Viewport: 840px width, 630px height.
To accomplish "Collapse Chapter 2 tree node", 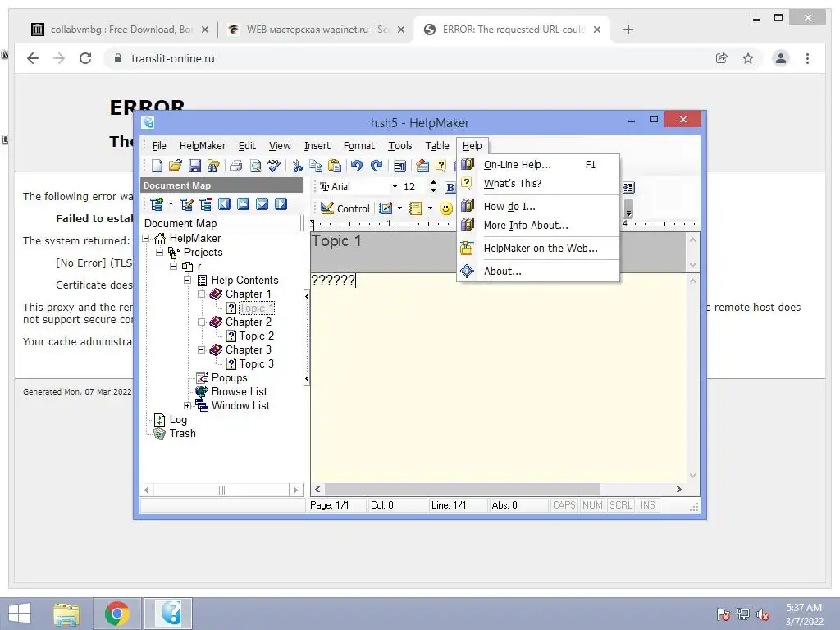I will (x=202, y=322).
